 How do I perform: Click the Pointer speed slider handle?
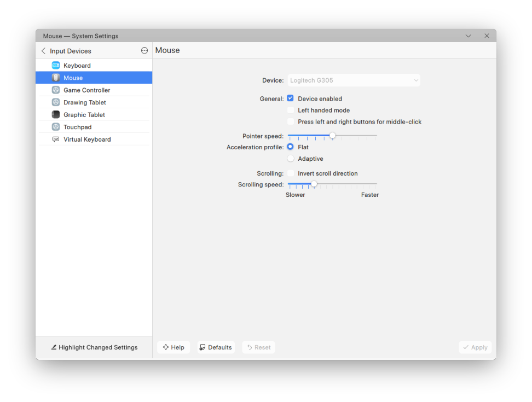coord(333,136)
